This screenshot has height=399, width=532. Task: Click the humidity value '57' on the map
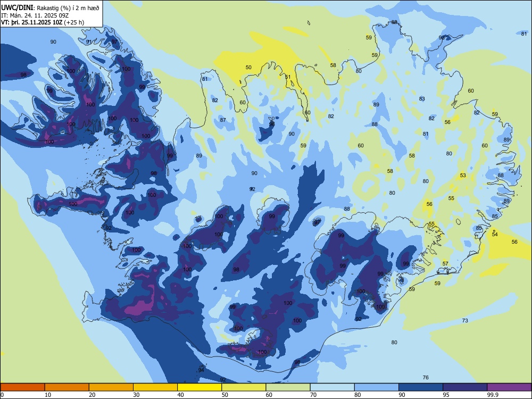[x=445, y=264]
